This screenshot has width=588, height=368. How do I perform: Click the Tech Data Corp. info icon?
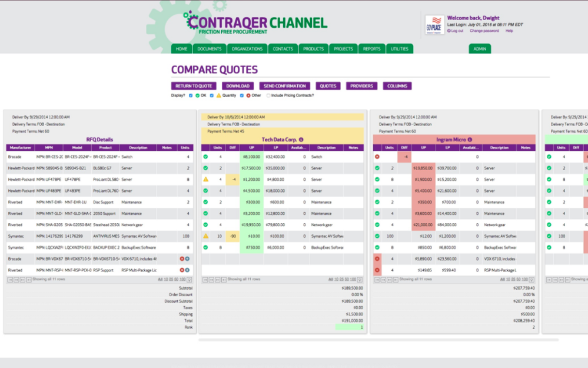(x=301, y=140)
